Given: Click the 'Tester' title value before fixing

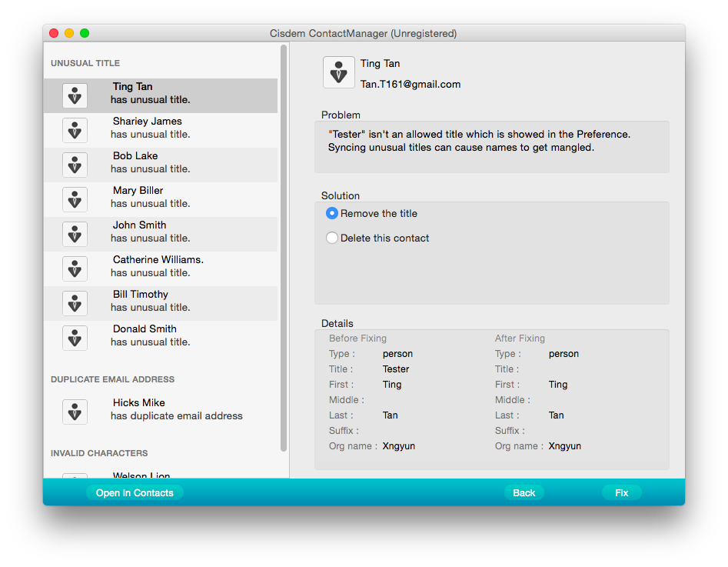Looking at the screenshot, I should coord(396,369).
